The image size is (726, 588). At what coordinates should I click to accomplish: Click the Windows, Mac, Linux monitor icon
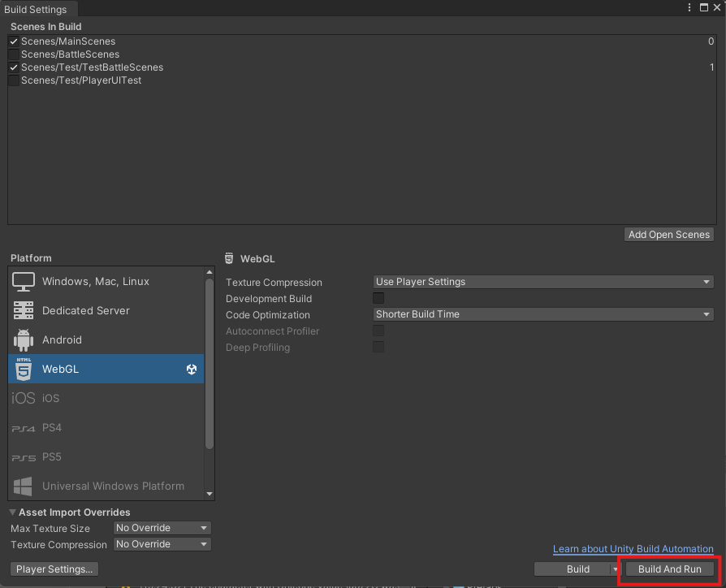coord(24,282)
